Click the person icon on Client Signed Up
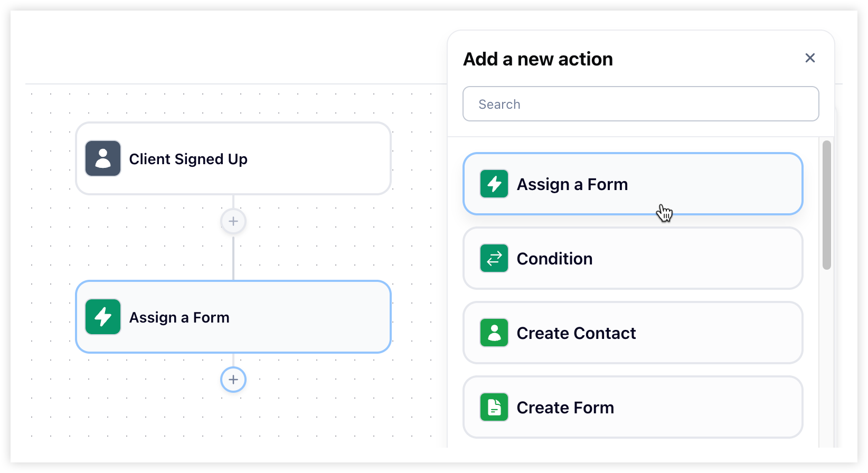Screen dimensions: 868x473 (x=103, y=158)
